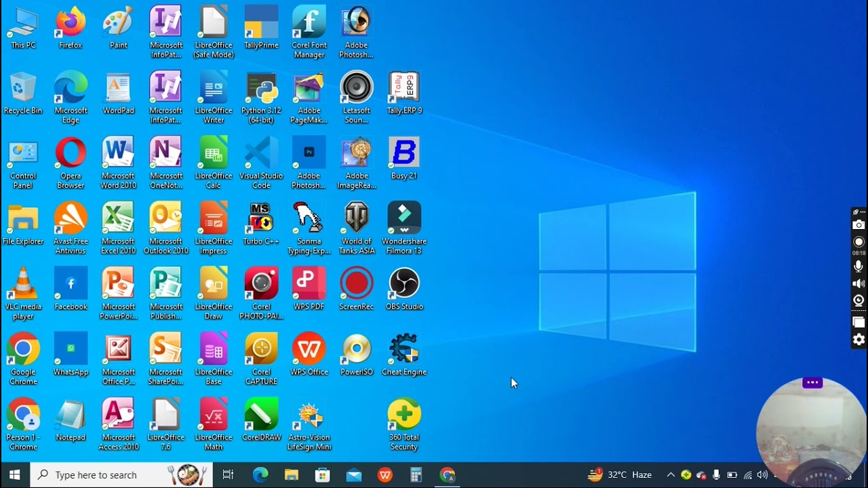
Task: Select the Python 3.12 (64-bit) shortcut
Action: 261,98
